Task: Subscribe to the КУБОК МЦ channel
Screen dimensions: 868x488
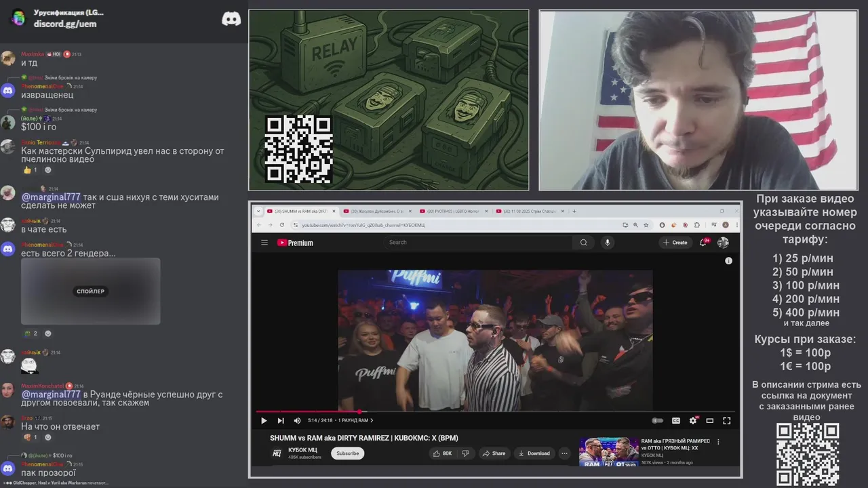Action: point(348,453)
